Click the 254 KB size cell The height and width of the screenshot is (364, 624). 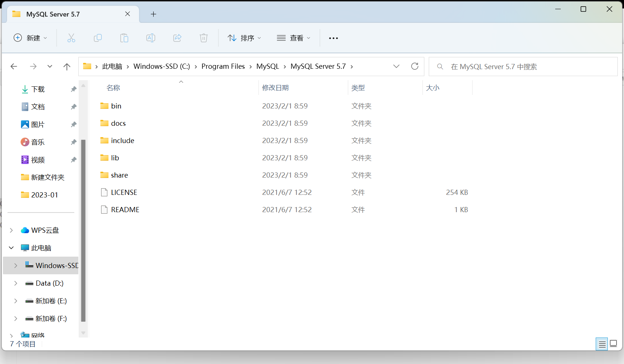tap(457, 192)
